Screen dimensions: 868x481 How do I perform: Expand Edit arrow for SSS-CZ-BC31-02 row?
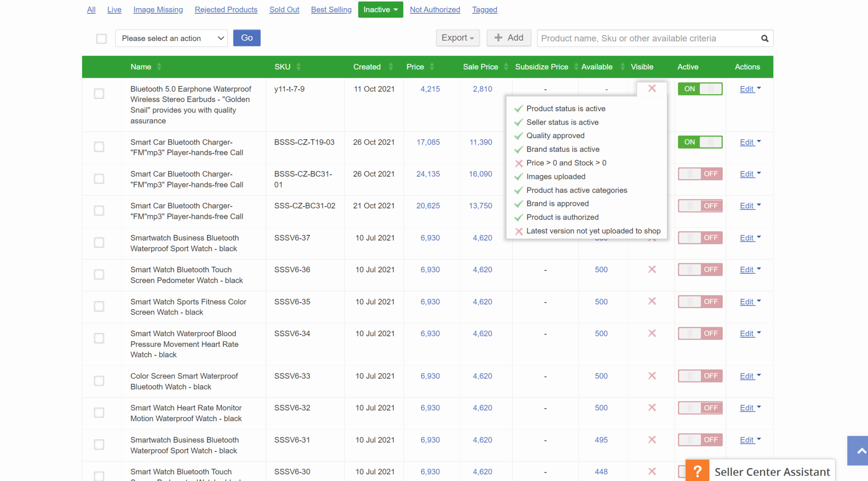(x=759, y=205)
